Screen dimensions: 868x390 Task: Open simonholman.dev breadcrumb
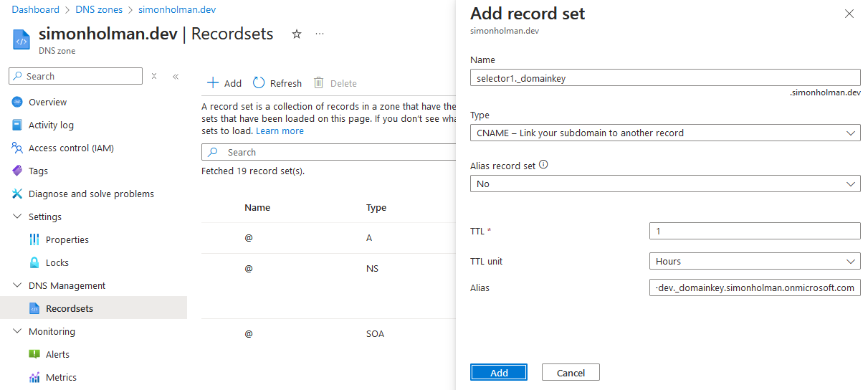(x=177, y=9)
